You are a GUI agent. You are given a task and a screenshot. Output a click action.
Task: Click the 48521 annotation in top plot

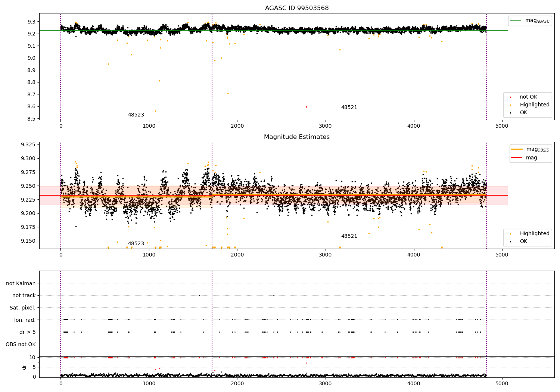[349, 108]
